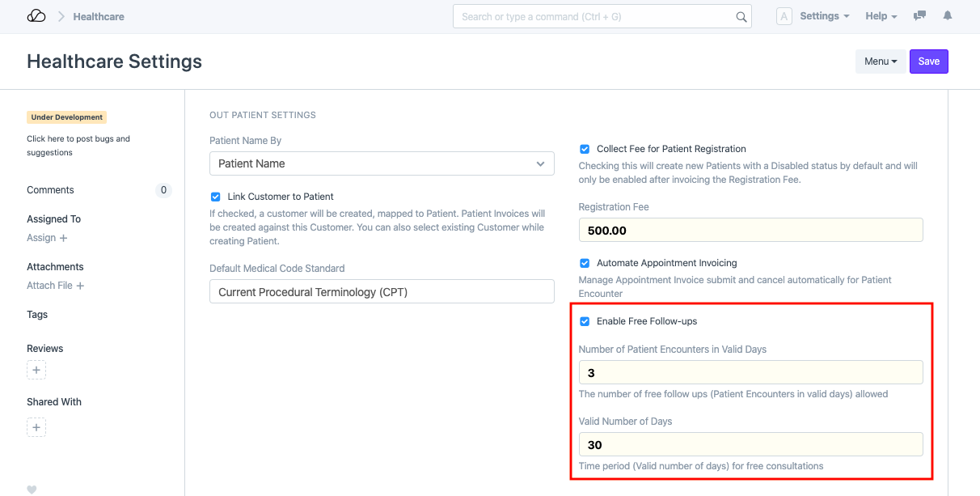Click the search magnifier icon

(x=741, y=17)
